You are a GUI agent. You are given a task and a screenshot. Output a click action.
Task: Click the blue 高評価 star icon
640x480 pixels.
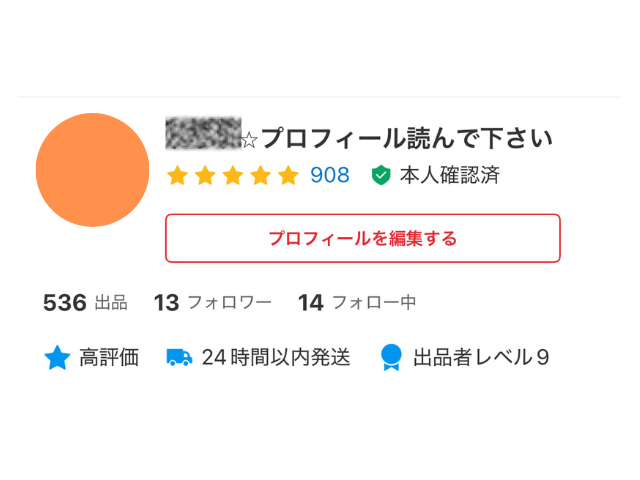click(x=57, y=357)
